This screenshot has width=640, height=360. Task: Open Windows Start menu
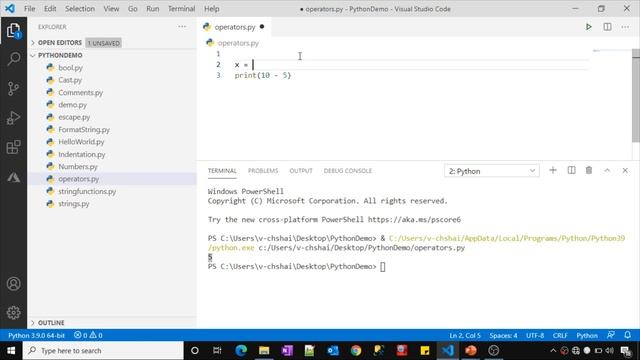point(11,351)
